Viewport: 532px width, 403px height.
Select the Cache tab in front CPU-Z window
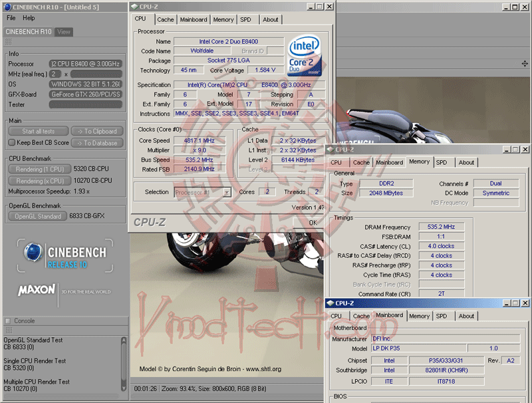(165, 20)
